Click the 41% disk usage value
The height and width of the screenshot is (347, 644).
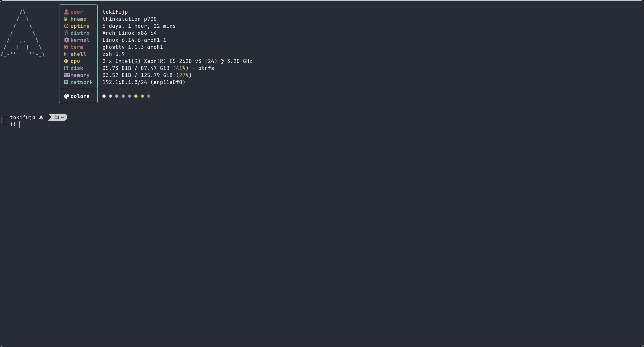pyautogui.click(x=181, y=68)
